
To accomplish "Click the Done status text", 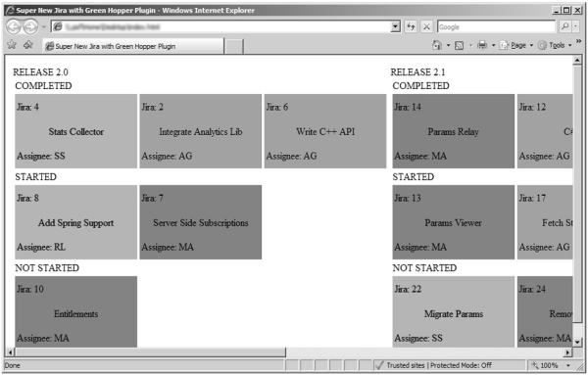I will pos(13,365).
